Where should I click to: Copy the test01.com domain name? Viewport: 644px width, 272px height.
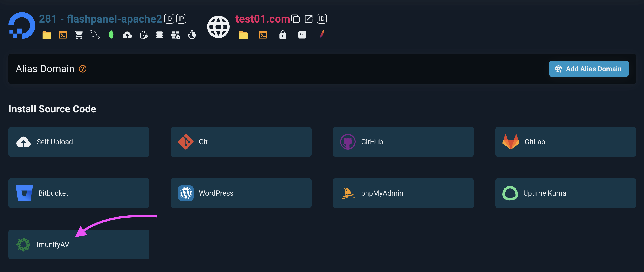click(295, 19)
